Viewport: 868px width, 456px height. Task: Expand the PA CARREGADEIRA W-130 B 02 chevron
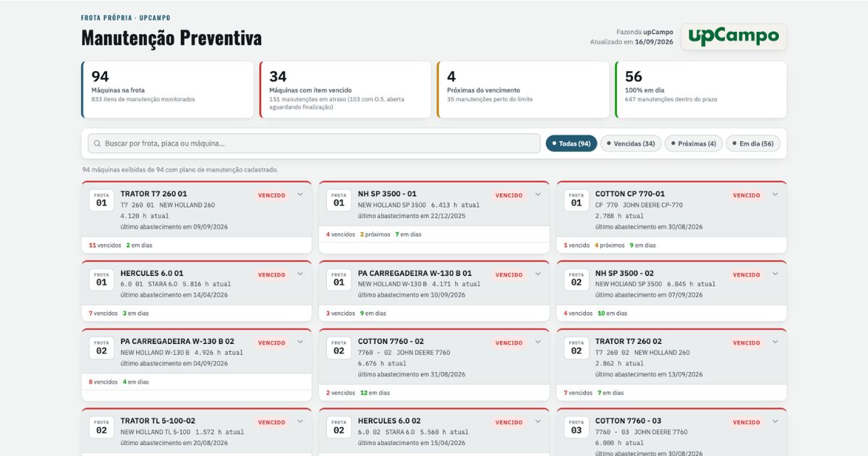tap(300, 342)
